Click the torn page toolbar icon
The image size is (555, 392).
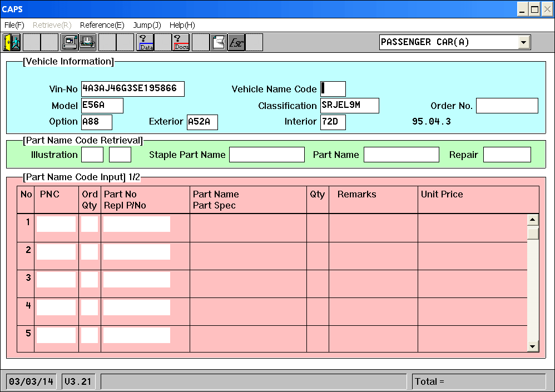click(x=219, y=42)
